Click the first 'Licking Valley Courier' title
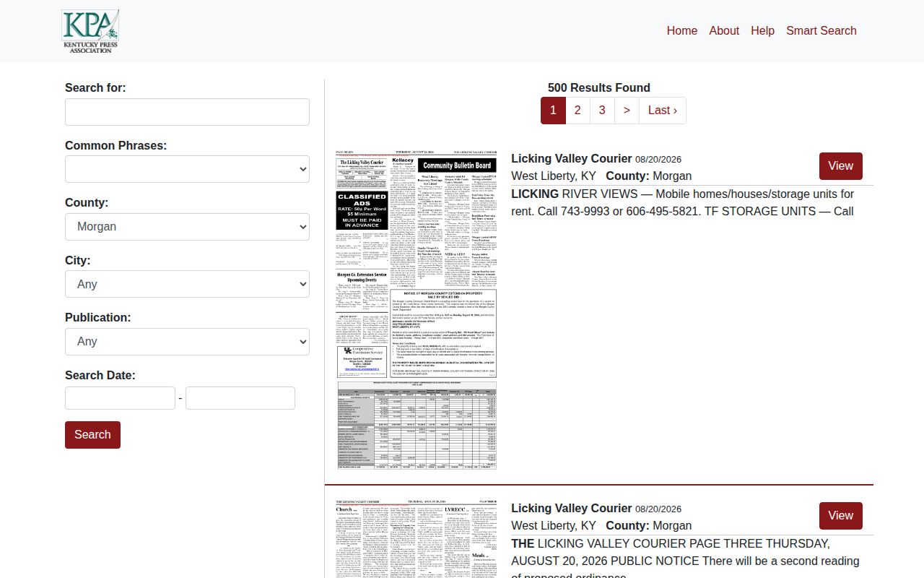The image size is (924, 578). tap(572, 158)
